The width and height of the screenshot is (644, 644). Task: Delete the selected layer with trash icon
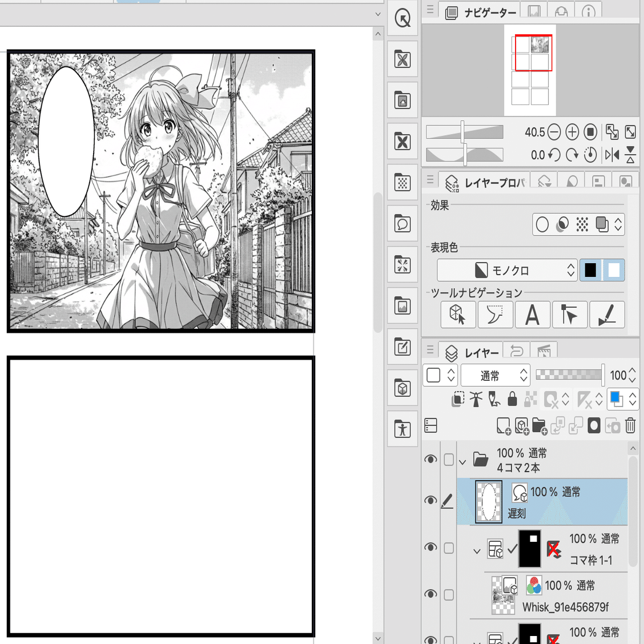pos(630,425)
